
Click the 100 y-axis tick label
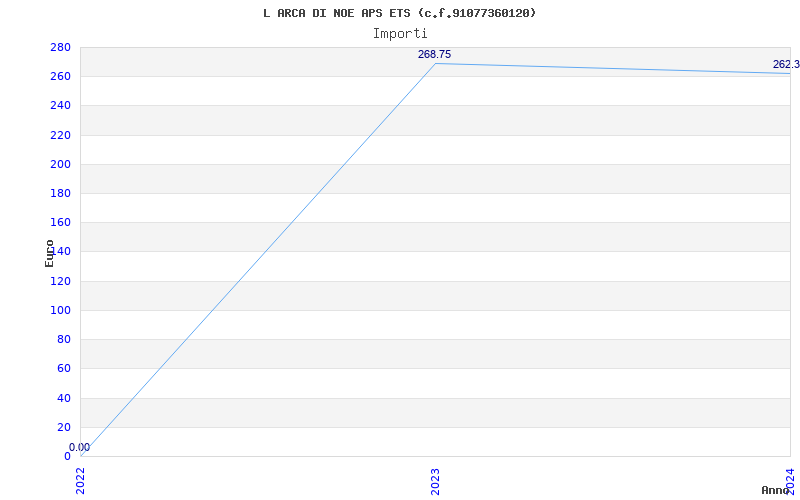pyautogui.click(x=60, y=310)
